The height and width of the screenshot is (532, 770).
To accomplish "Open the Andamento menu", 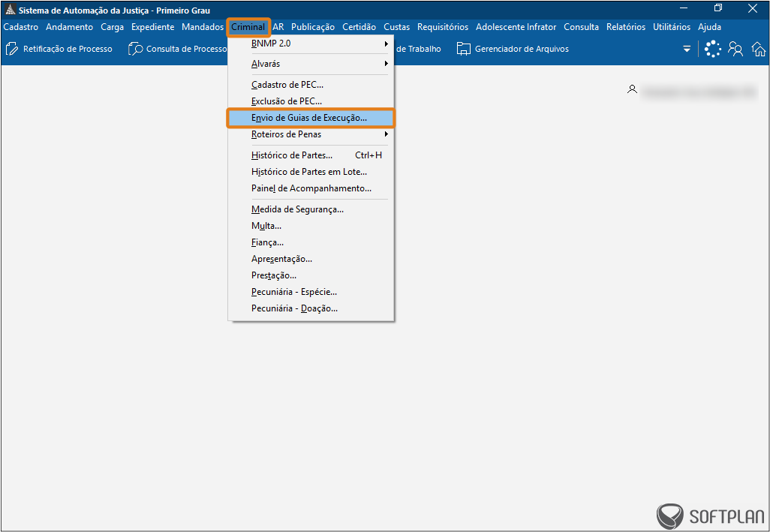I will [x=69, y=27].
